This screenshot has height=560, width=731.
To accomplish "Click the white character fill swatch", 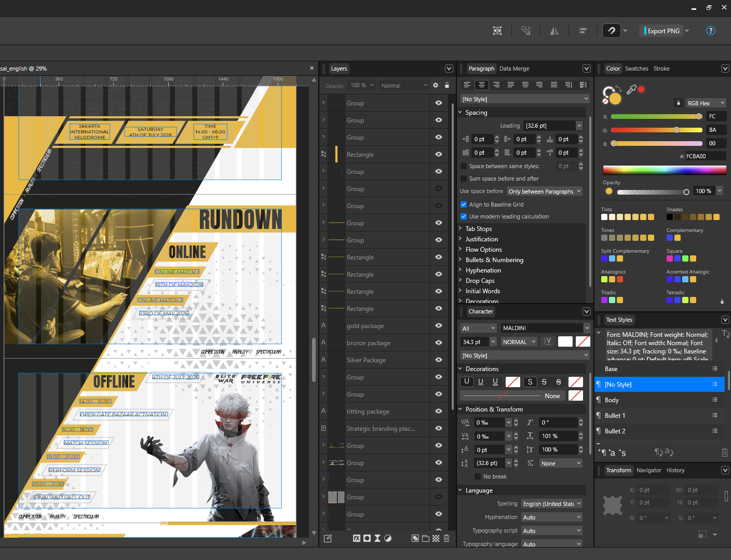I will [x=565, y=342].
